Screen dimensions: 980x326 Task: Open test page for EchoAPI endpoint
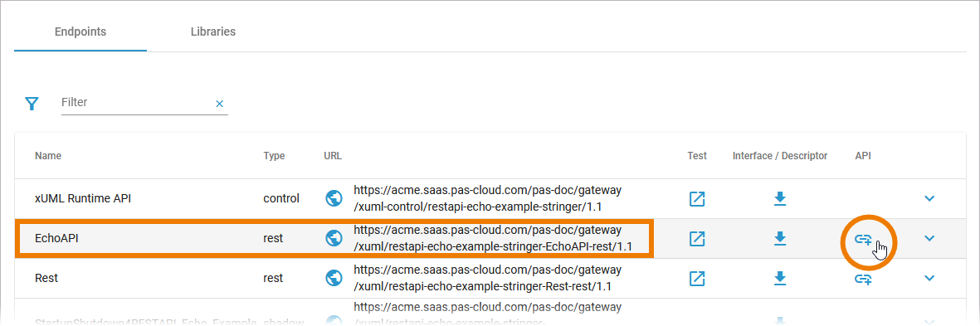point(697,239)
